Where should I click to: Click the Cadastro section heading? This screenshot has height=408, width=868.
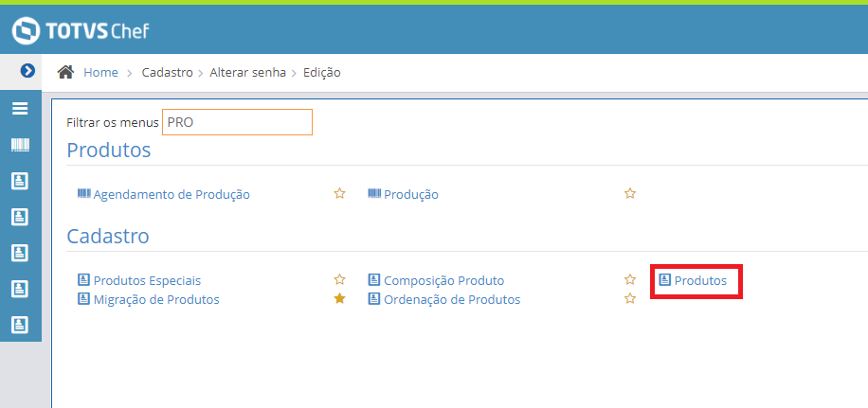108,236
